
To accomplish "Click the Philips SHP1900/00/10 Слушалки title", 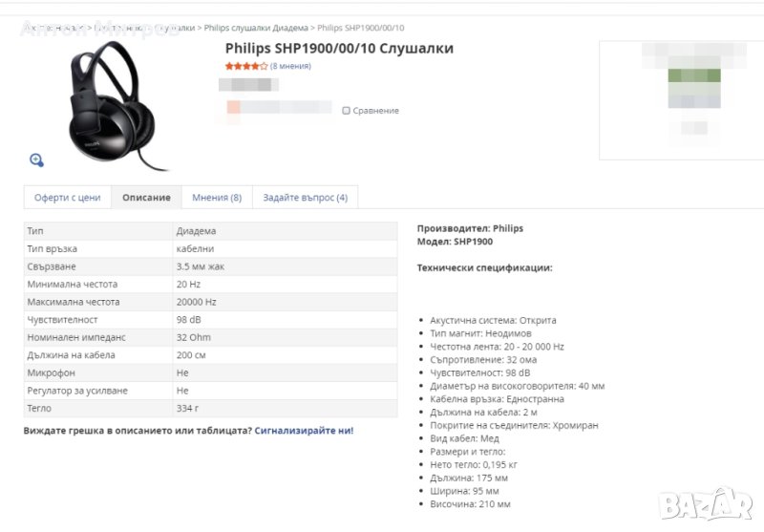I will tap(339, 49).
